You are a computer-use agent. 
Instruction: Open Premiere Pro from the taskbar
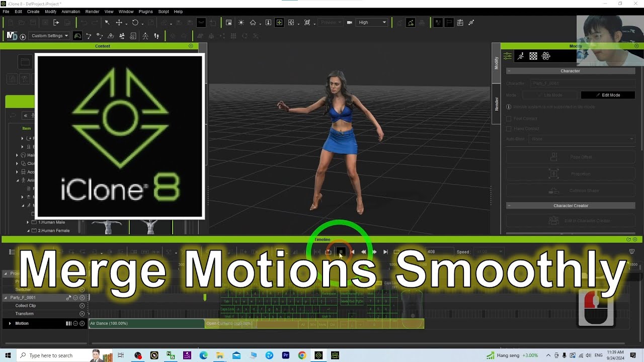pos(286,355)
